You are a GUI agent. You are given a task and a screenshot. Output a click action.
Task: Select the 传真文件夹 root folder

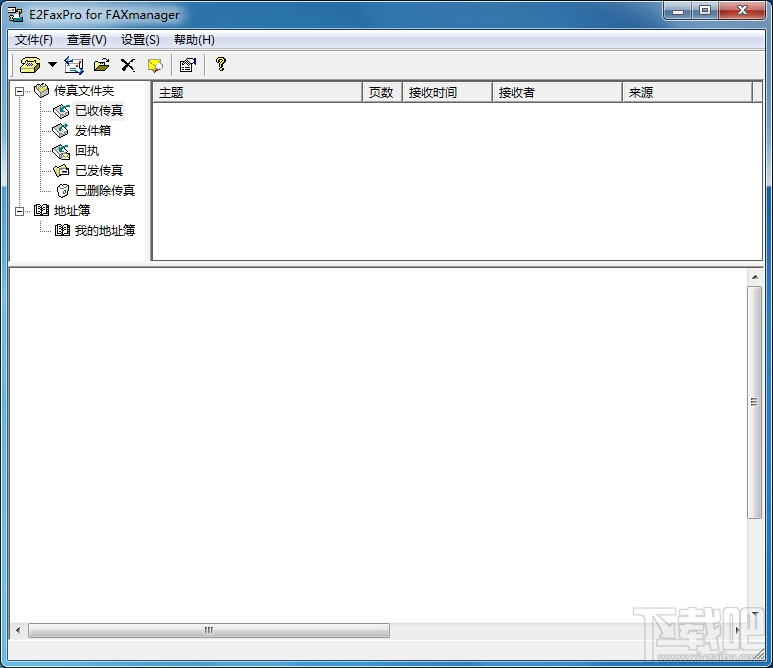pyautogui.click(x=84, y=91)
